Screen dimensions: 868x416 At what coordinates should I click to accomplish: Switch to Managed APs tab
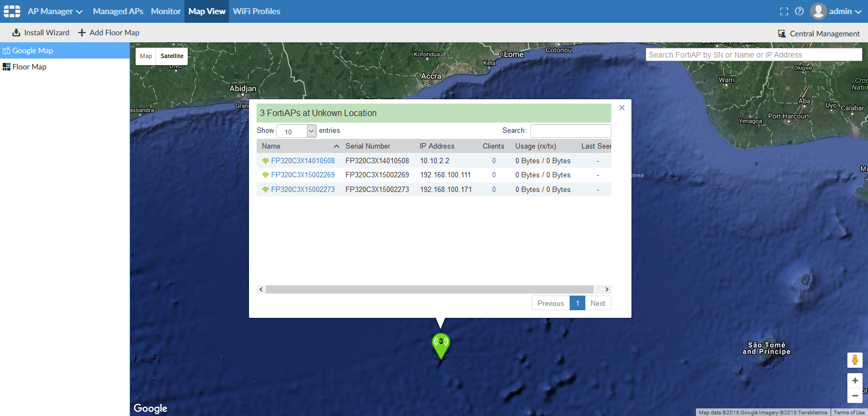(x=118, y=11)
